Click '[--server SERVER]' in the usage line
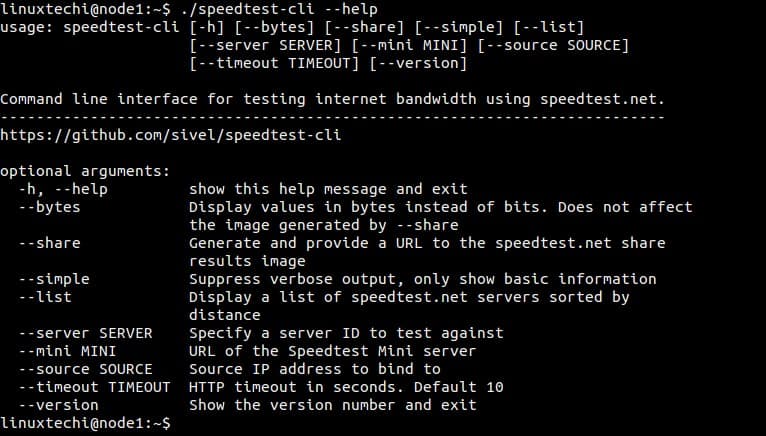This screenshot has width=766, height=436. point(265,45)
